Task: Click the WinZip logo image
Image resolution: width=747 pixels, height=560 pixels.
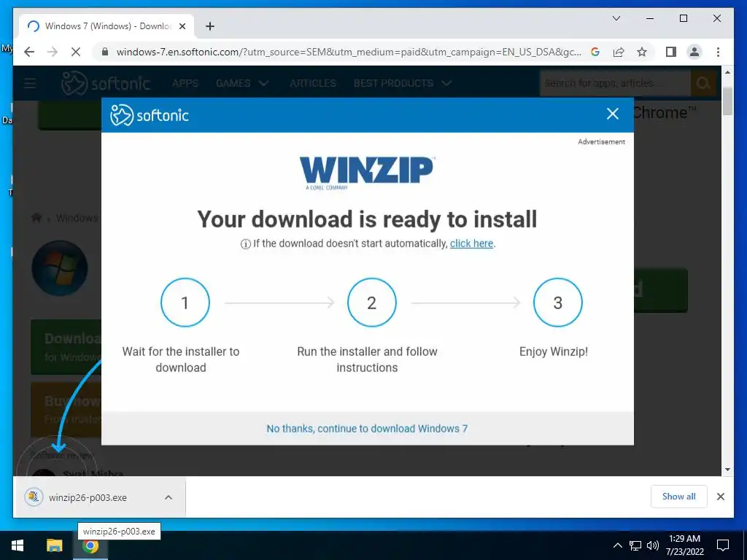Action: [x=367, y=172]
